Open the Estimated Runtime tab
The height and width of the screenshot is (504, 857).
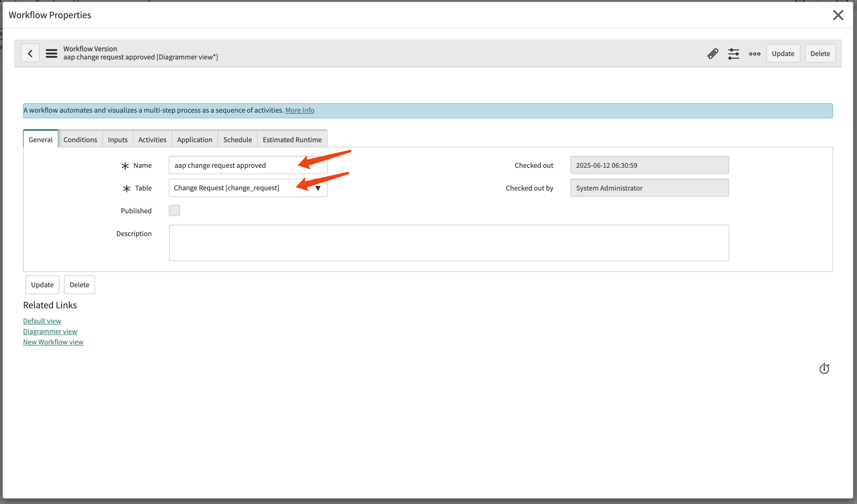tap(292, 139)
